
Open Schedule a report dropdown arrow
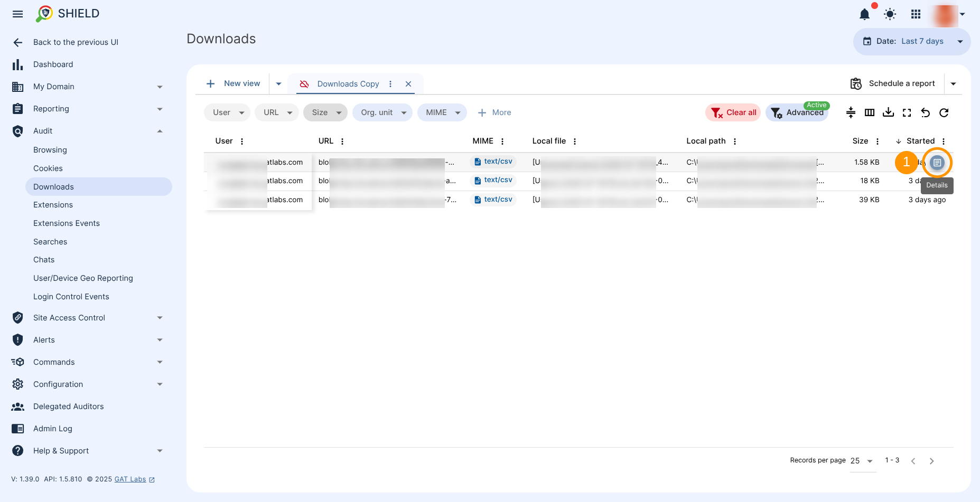(954, 84)
